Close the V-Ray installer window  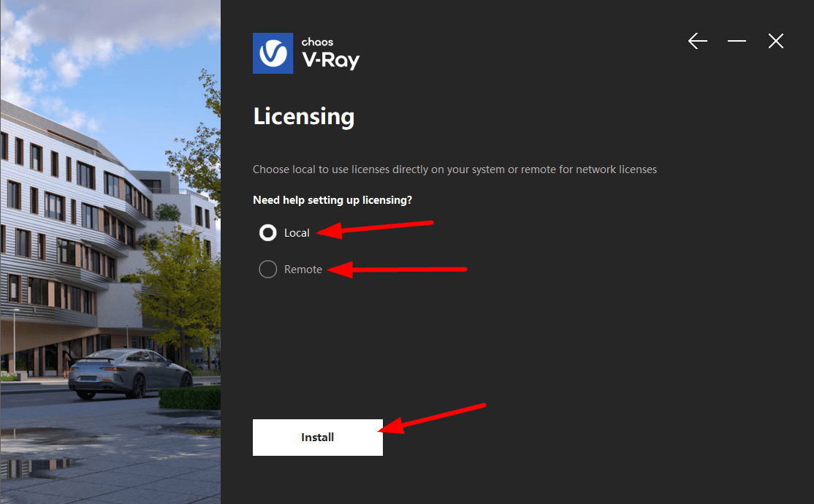775,41
